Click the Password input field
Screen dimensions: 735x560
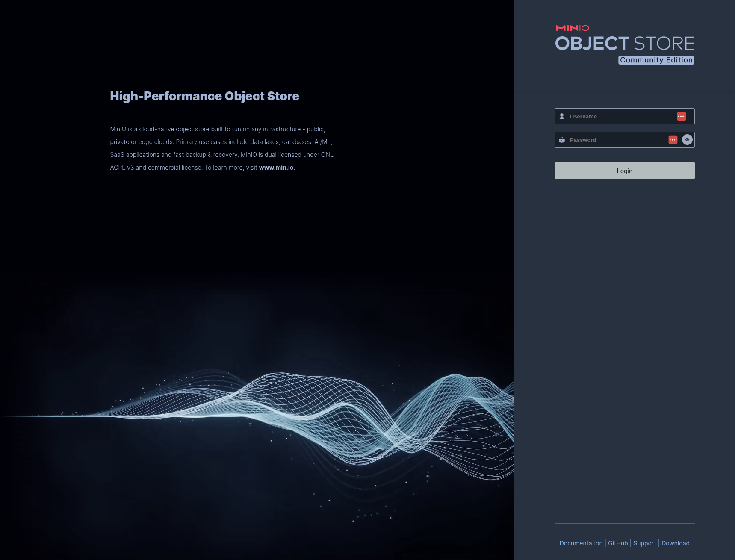(624, 140)
